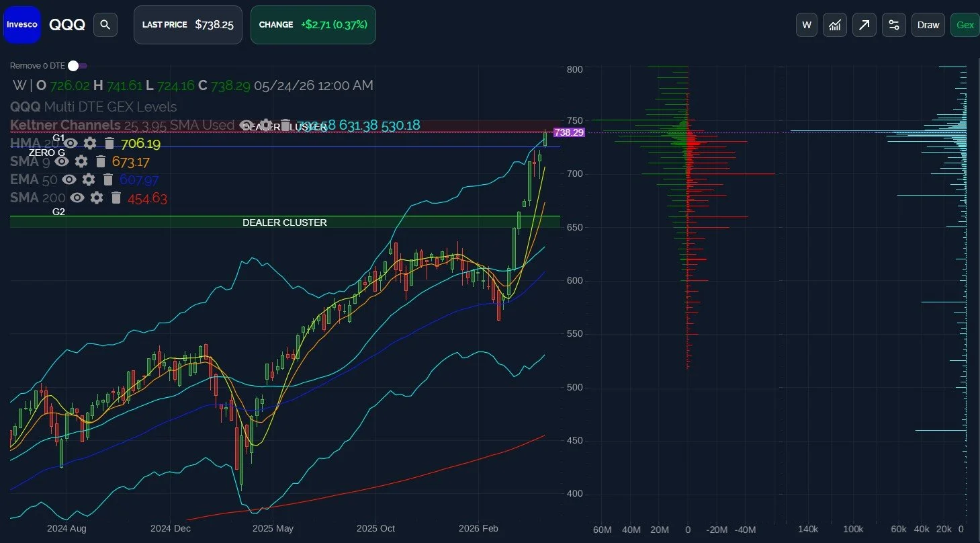Image resolution: width=980 pixels, height=543 pixels.
Task: Open the ticker symbol search magnifier
Action: coord(105,25)
